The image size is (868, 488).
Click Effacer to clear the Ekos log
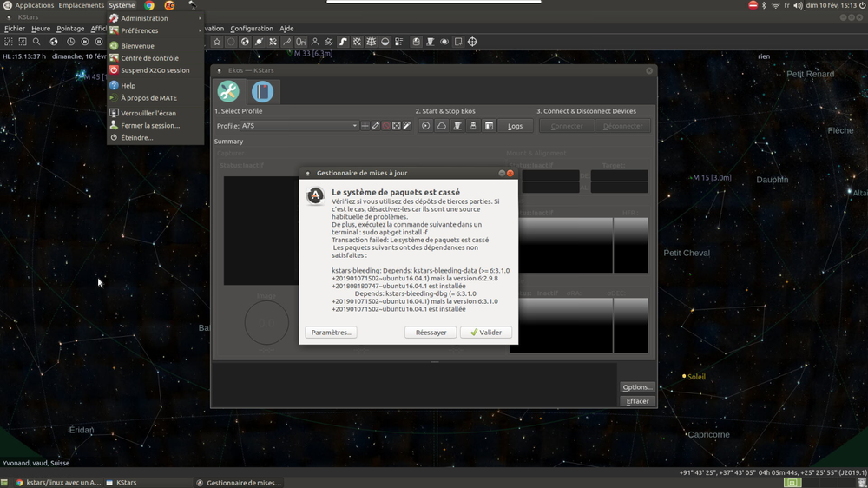pos(637,401)
